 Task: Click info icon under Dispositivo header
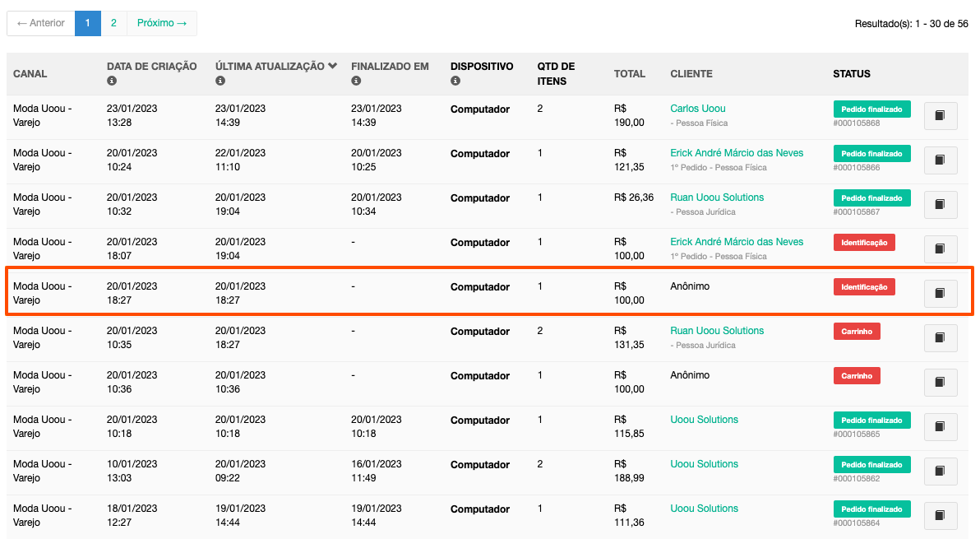tap(455, 81)
